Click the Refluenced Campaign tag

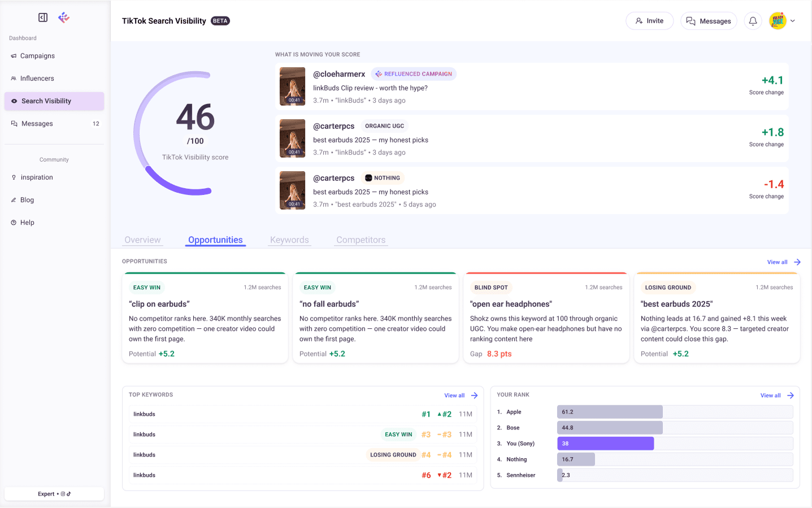click(x=414, y=74)
